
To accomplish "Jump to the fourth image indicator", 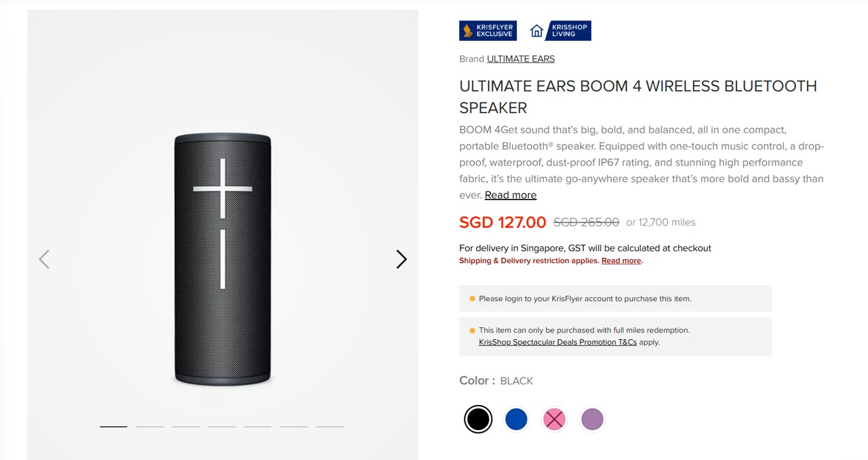I will (222, 427).
